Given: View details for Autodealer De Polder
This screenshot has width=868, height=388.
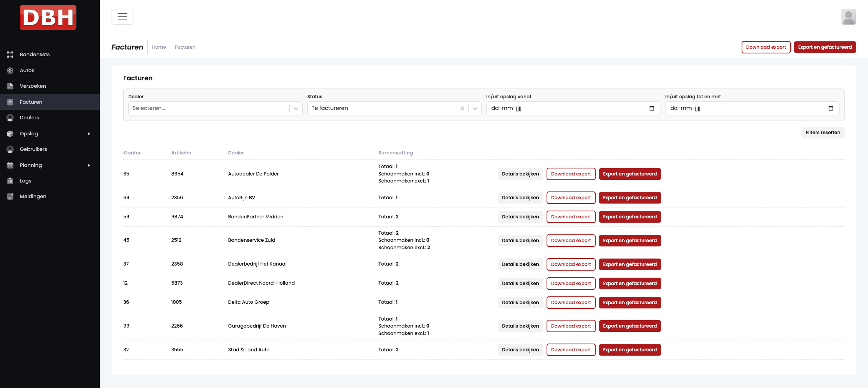Looking at the screenshot, I should pos(520,174).
